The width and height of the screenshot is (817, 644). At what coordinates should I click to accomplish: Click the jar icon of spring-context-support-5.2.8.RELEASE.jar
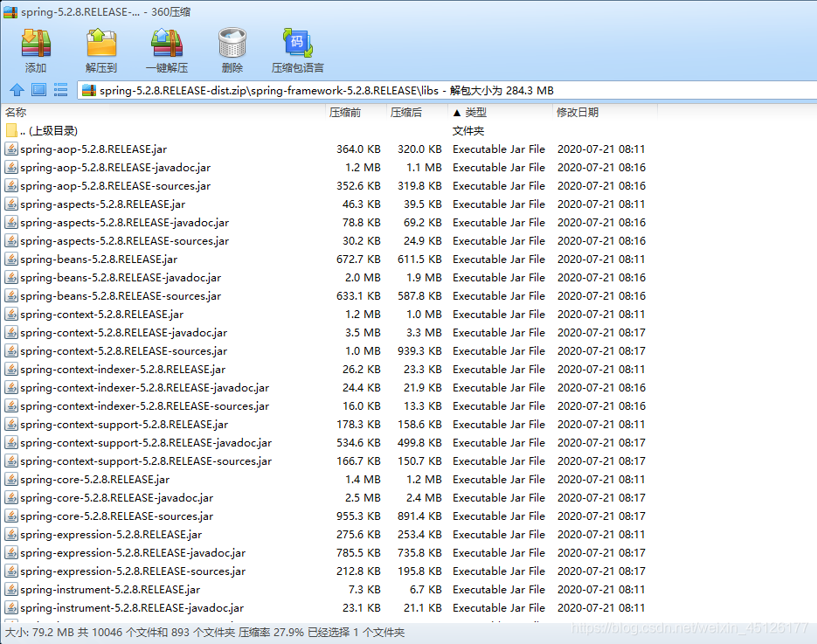pyautogui.click(x=11, y=424)
